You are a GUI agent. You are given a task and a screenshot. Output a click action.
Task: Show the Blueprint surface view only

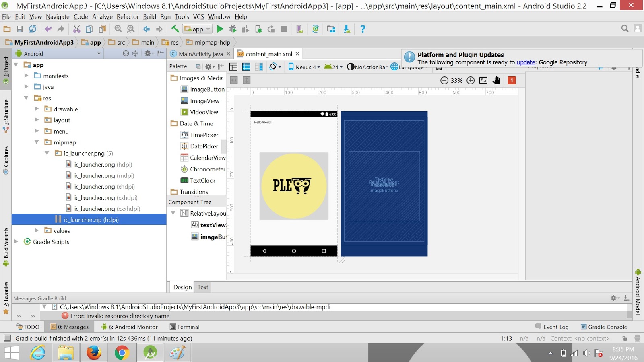click(246, 67)
